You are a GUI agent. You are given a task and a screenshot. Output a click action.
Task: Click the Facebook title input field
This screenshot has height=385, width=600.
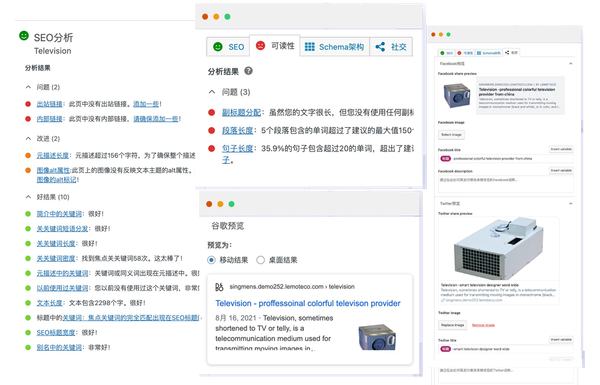[x=505, y=158]
